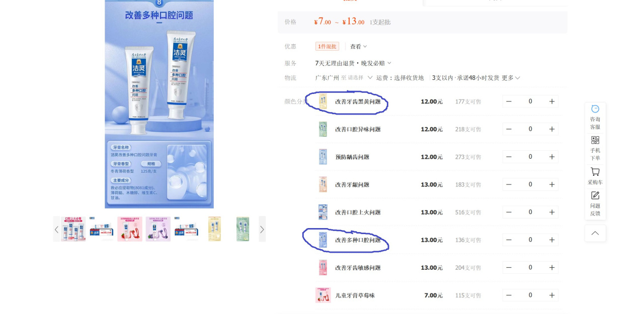This screenshot has width=644, height=314.
Task: Open the yellow toothpaste gallery thumbnail
Action: point(215,229)
